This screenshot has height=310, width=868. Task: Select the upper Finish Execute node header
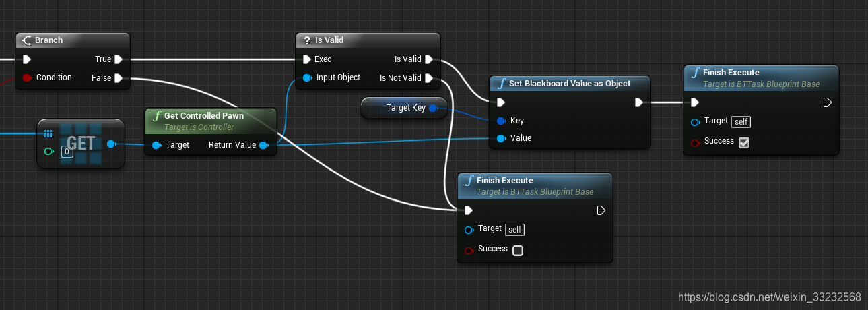pyautogui.click(x=762, y=77)
